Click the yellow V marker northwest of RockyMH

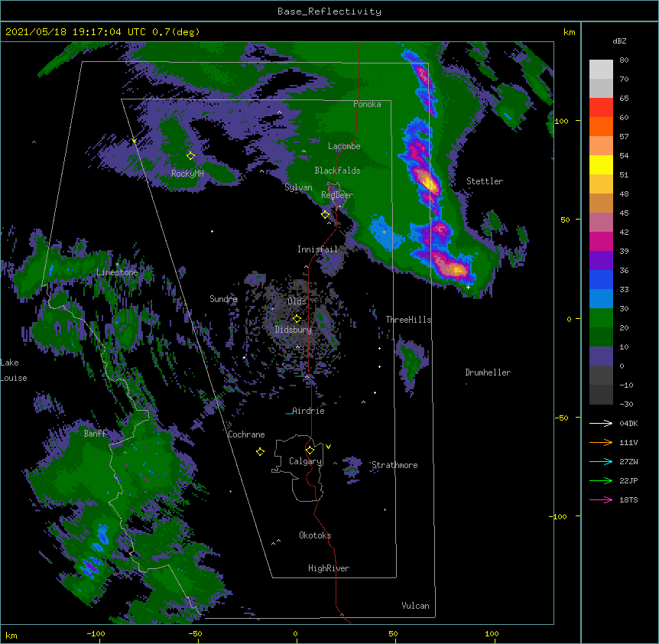[x=134, y=141]
